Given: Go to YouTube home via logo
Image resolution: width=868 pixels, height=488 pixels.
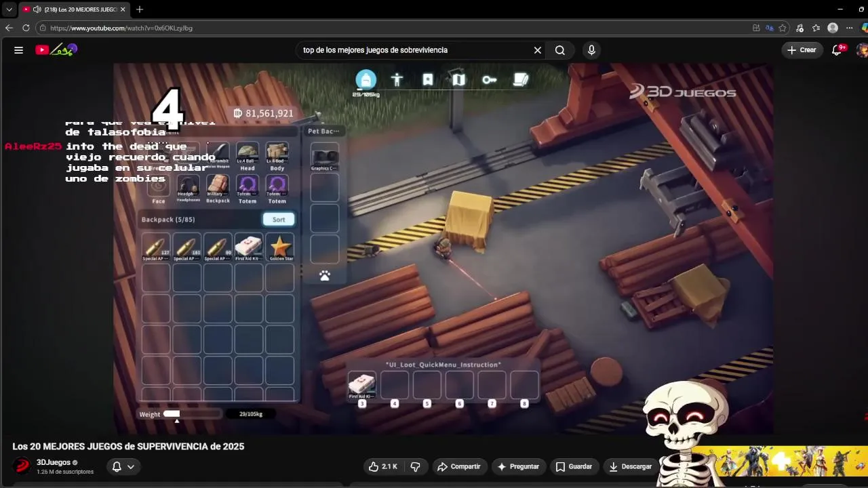Looking at the screenshot, I should point(57,49).
